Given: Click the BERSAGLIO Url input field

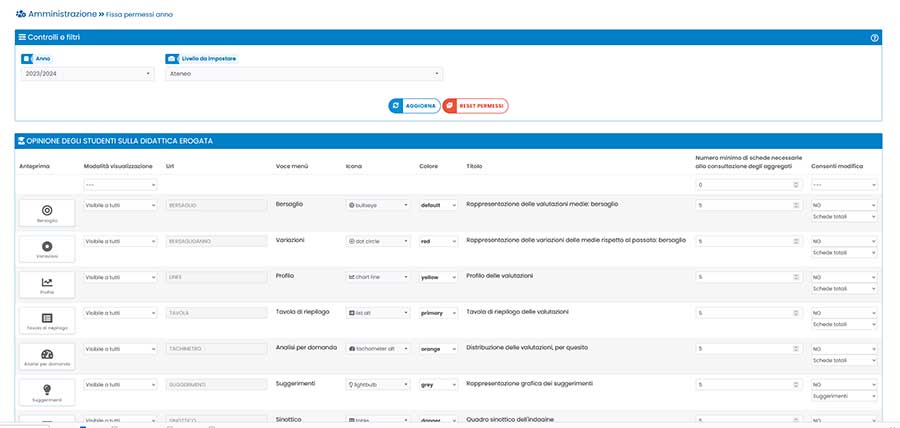Looking at the screenshot, I should point(214,204).
